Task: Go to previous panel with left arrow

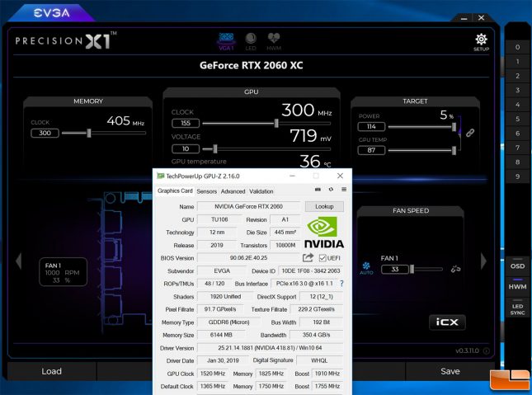Action: (19, 261)
